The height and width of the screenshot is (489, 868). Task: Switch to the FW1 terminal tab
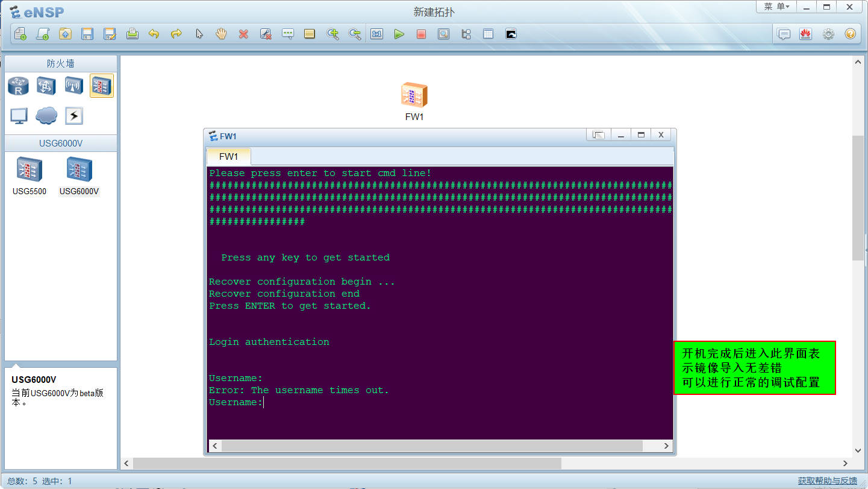click(x=229, y=157)
